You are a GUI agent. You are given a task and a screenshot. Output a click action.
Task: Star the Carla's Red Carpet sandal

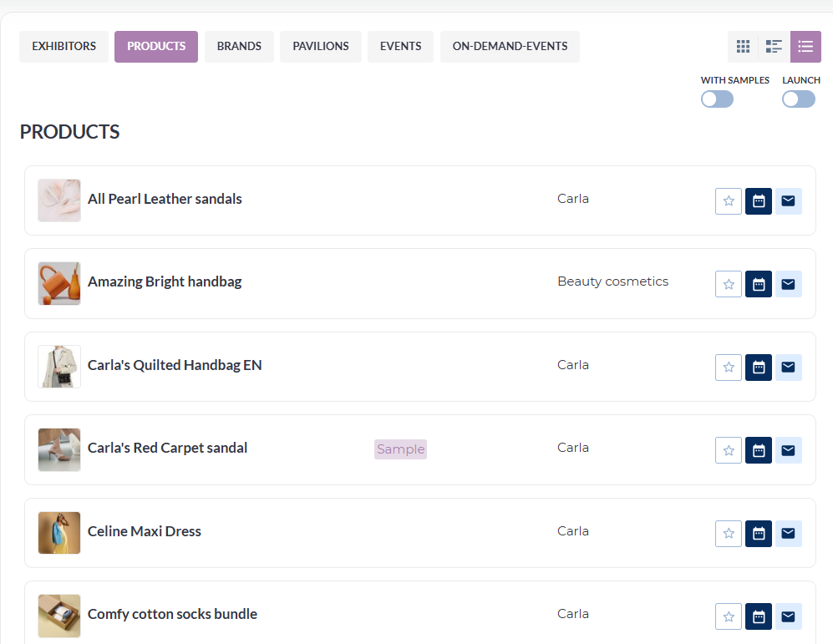click(729, 450)
